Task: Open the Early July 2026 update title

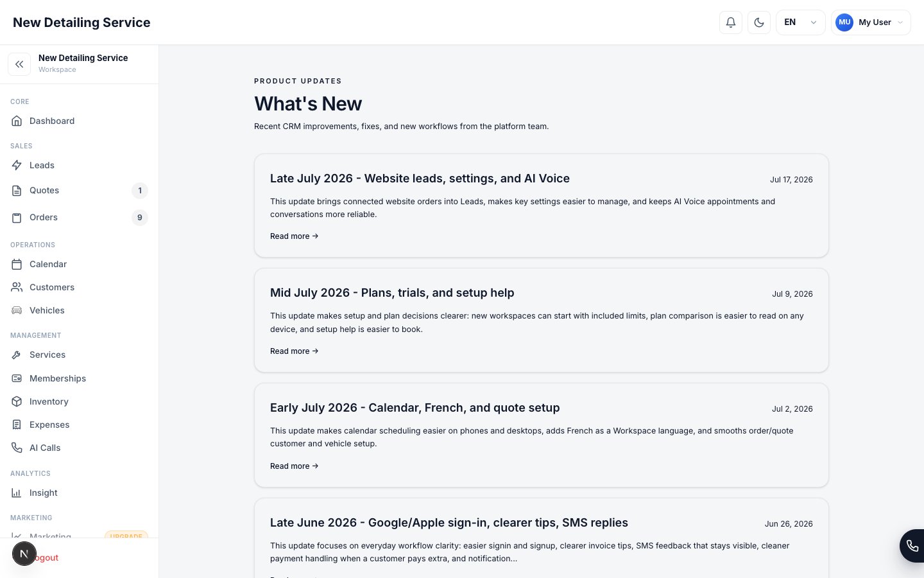Action: tap(415, 408)
